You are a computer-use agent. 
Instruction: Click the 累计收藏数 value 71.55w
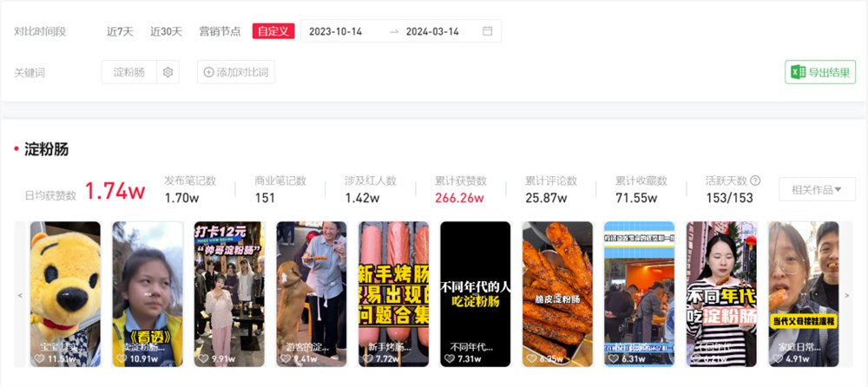[636, 198]
